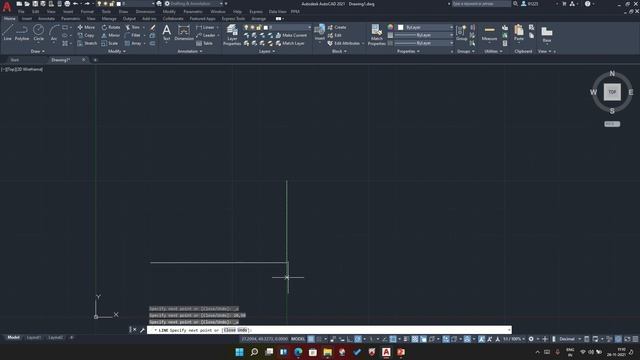Open the ByLayer color dropdown

tap(425, 27)
